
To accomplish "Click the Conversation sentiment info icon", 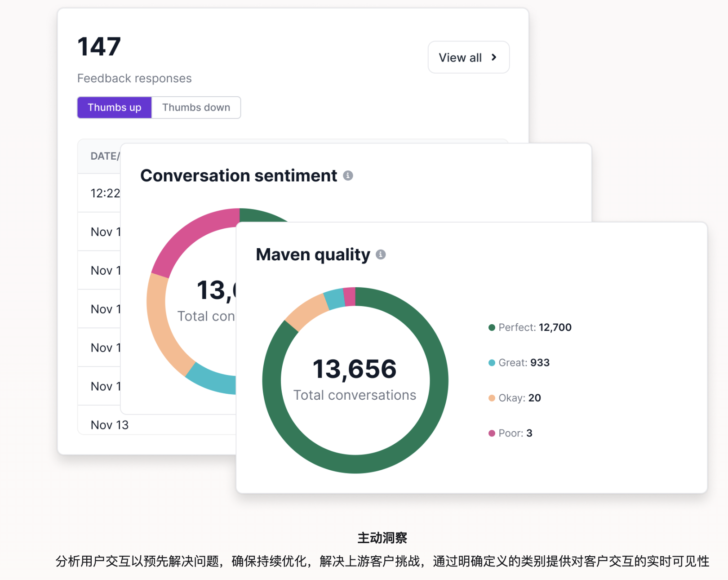I will pyautogui.click(x=348, y=175).
